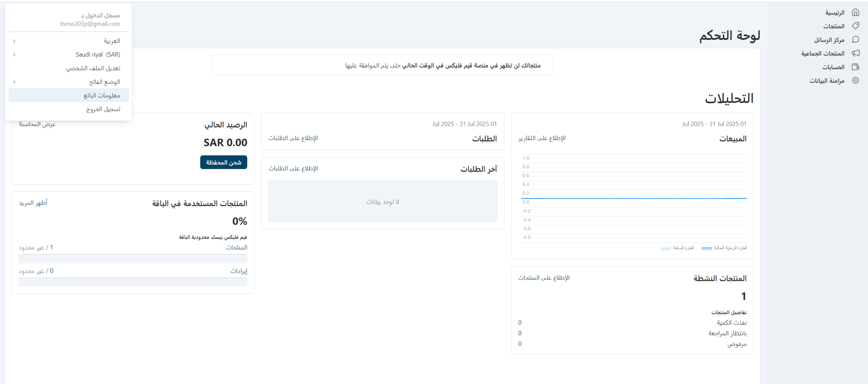
Task: Click the لا توجد بيانات empty orders box
Action: pyautogui.click(x=383, y=201)
